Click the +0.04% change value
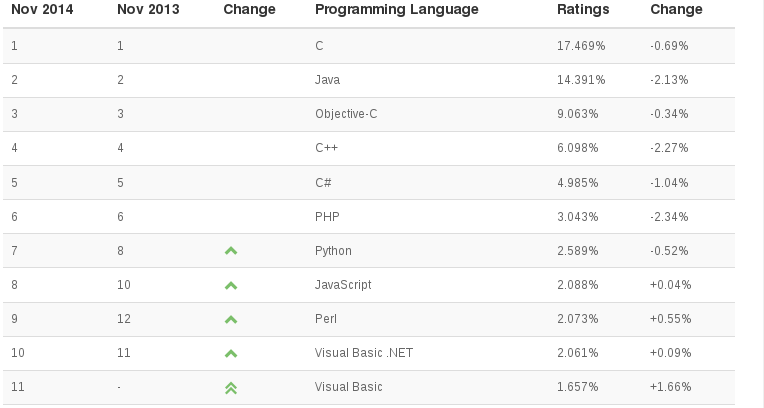Viewport: 764px width, 408px height. tap(671, 285)
